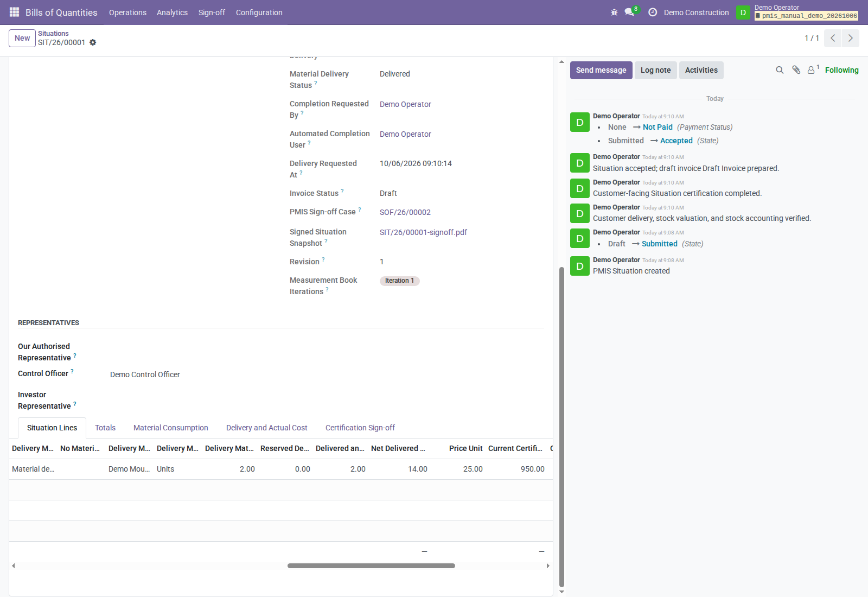Open the activities clock icon in navbar

[653, 12]
